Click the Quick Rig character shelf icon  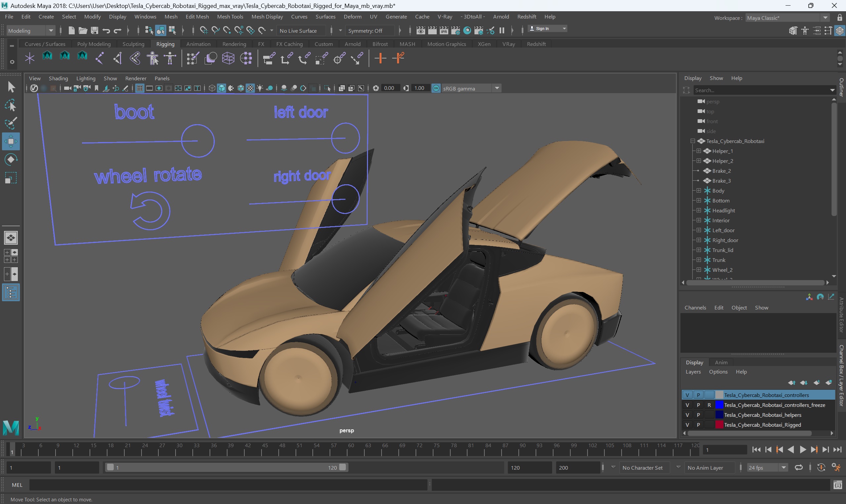pos(153,58)
